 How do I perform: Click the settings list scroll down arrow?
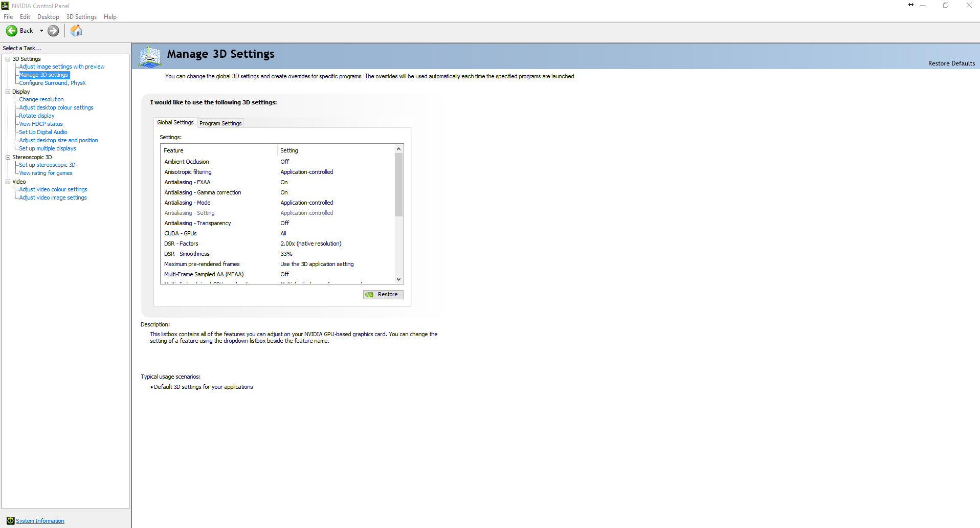399,279
